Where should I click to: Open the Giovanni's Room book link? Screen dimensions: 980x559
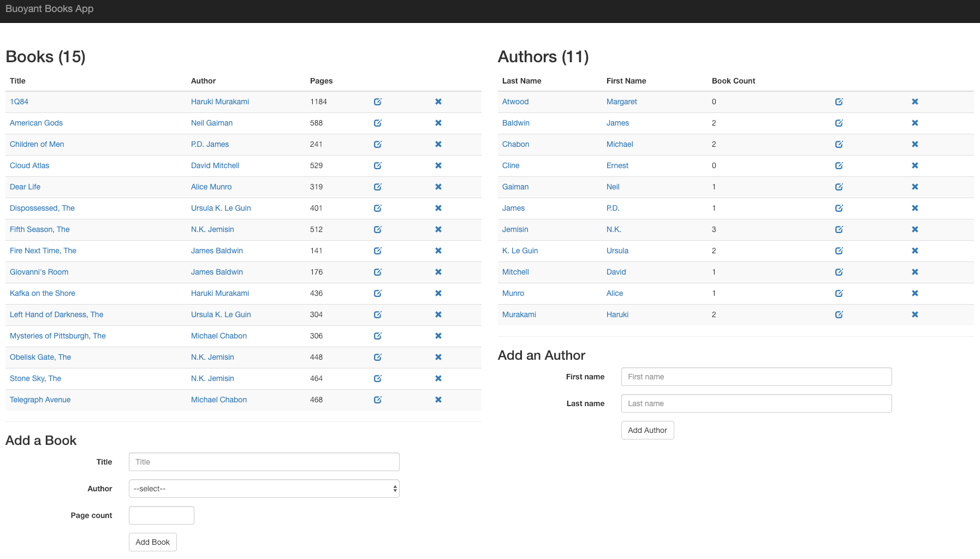tap(39, 272)
